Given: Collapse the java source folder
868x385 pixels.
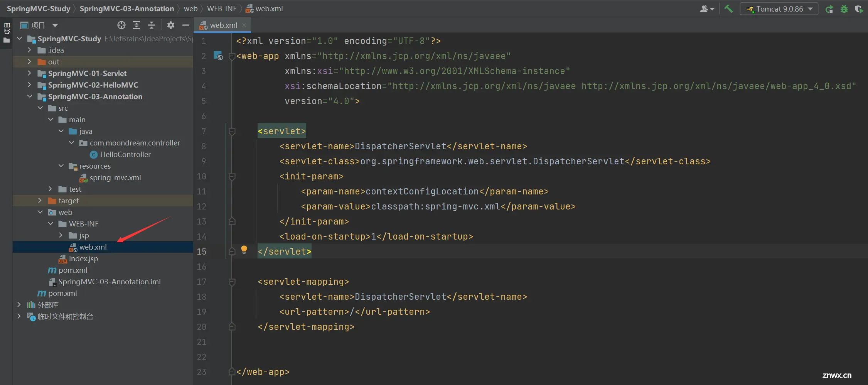Looking at the screenshot, I should pos(61,131).
